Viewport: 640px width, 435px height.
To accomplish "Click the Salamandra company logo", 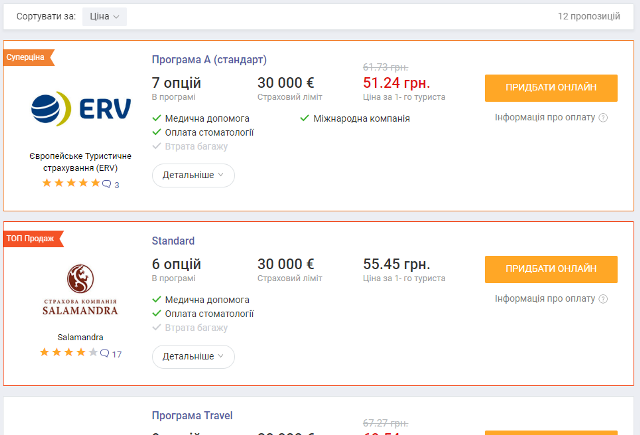I will [x=80, y=290].
